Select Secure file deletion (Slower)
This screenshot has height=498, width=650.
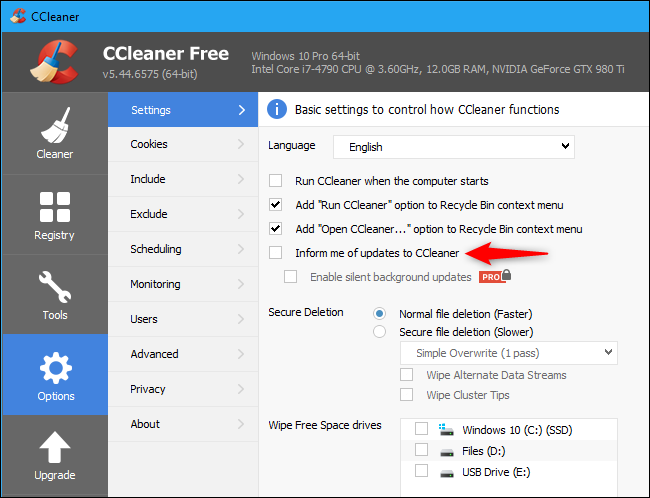tap(379, 332)
